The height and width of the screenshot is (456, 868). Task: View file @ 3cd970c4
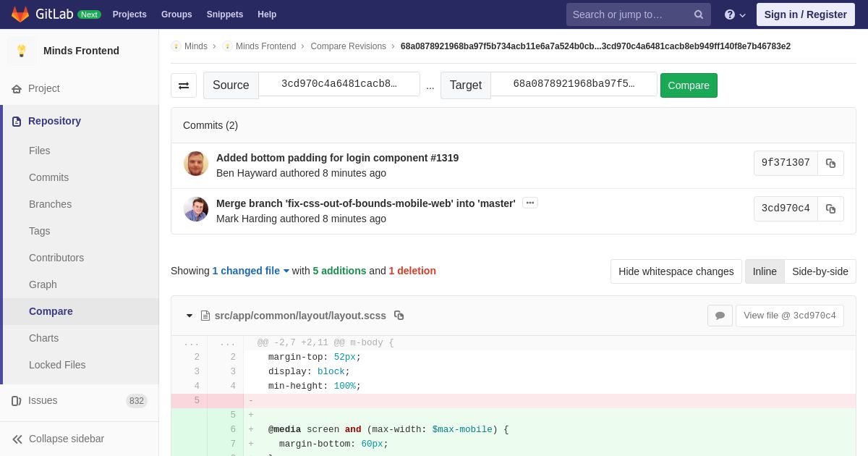pyautogui.click(x=790, y=316)
